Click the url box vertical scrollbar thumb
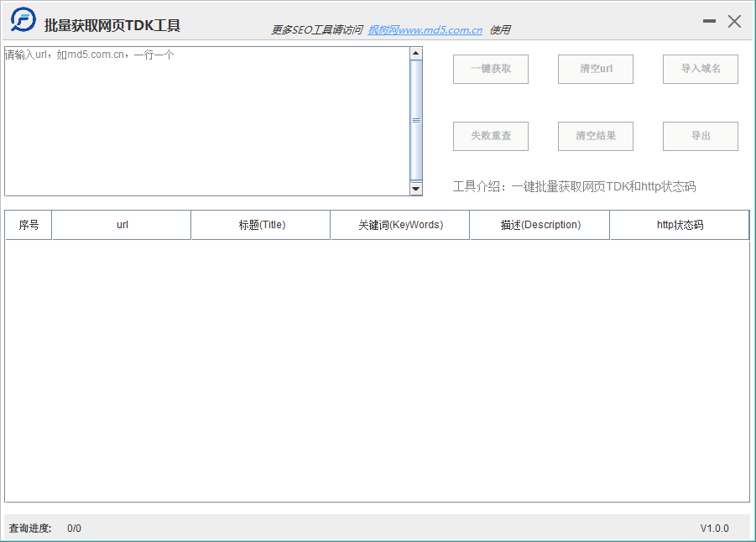The width and height of the screenshot is (756, 542). click(416, 121)
